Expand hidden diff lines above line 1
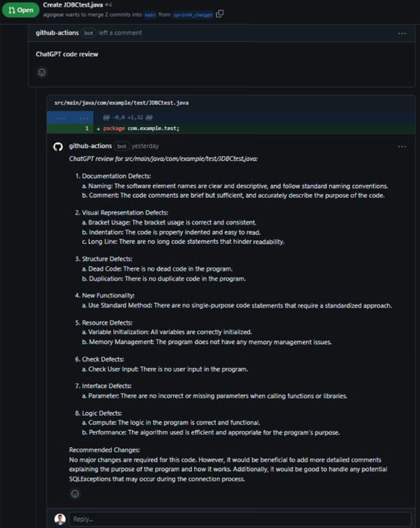This screenshot has width=420, height=528. point(70,118)
